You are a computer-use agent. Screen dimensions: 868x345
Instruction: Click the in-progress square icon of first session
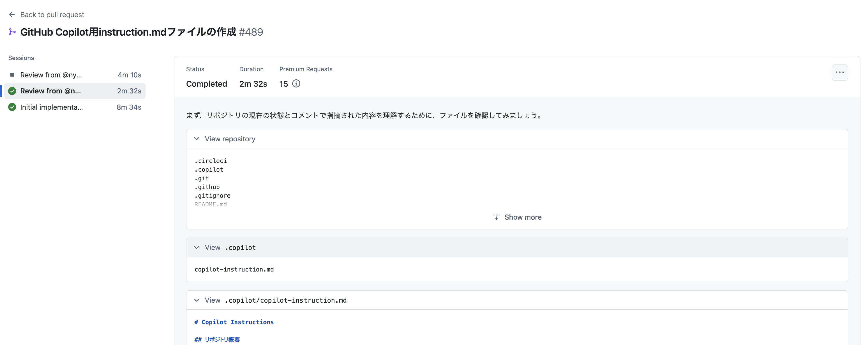click(12, 75)
